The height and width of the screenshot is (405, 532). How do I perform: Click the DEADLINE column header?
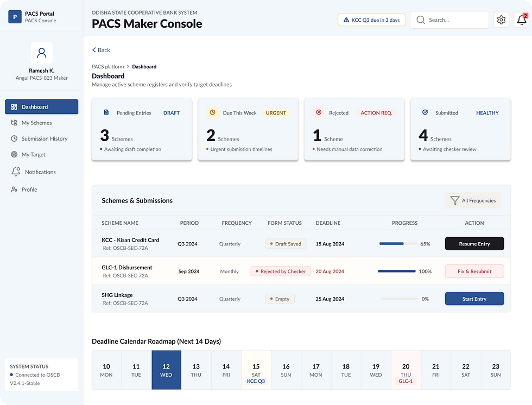click(328, 223)
